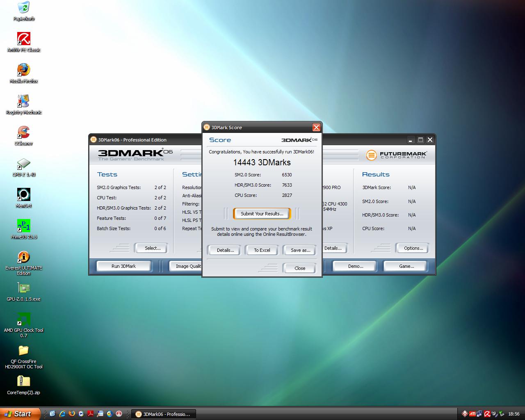Click Options button under Results

tap(413, 248)
